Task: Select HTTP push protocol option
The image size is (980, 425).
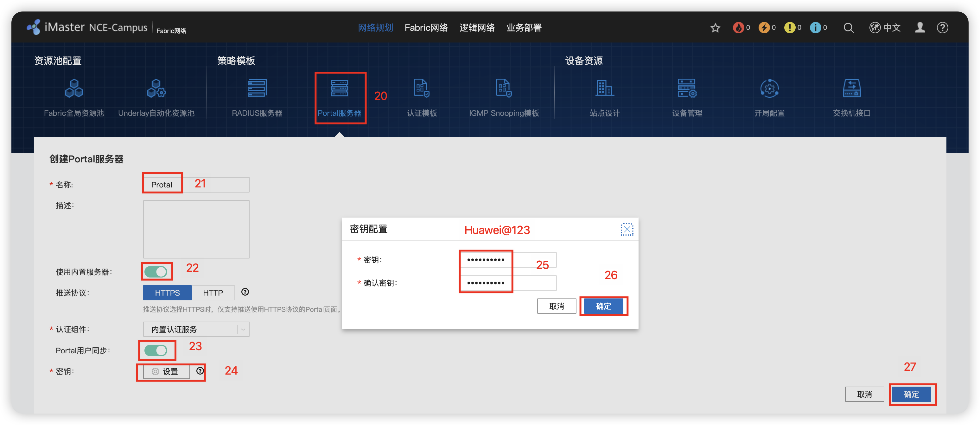Action: (x=213, y=292)
